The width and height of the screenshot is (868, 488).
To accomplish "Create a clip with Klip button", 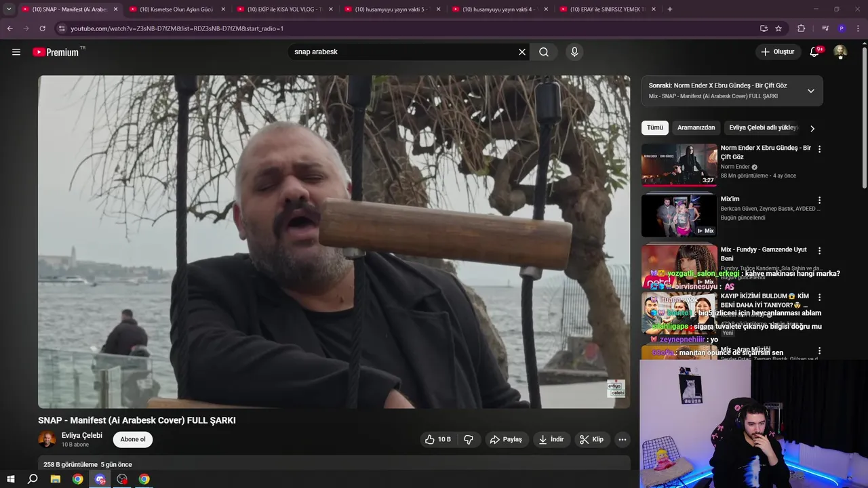I will tap(591, 439).
